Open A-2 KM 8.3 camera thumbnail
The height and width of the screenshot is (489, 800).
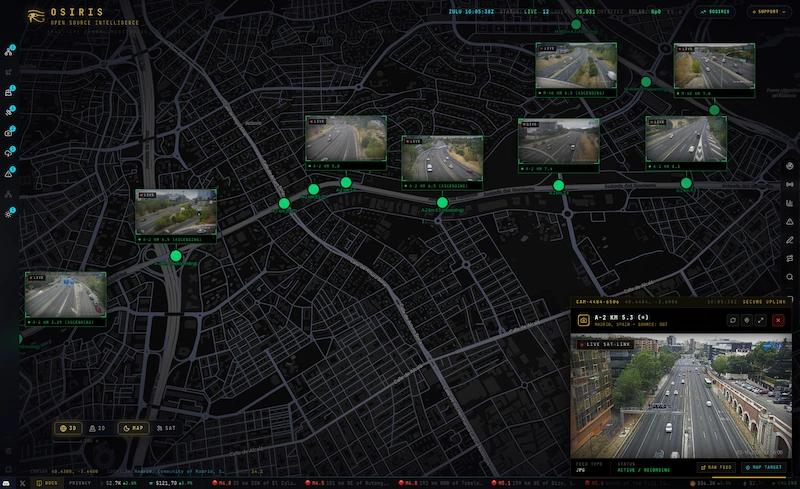click(686, 143)
